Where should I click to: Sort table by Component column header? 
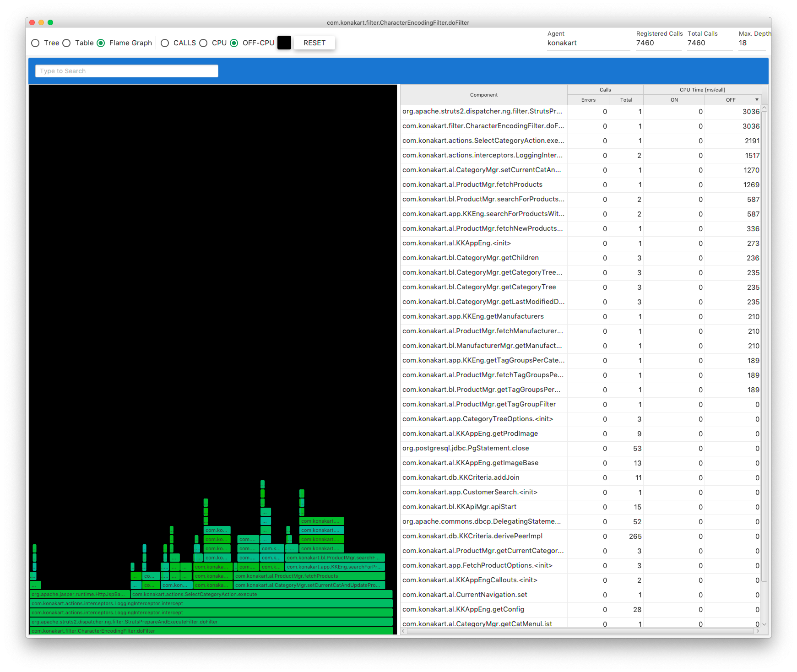(484, 95)
